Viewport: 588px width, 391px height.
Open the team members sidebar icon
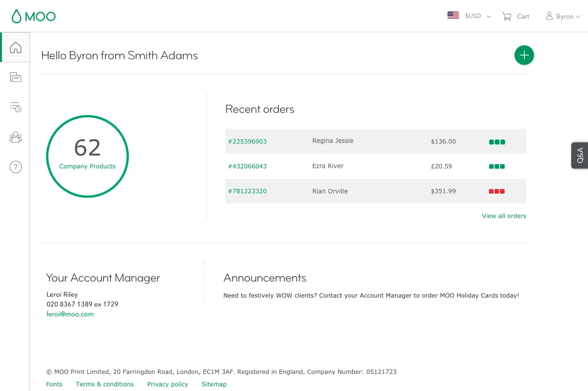tap(16, 137)
